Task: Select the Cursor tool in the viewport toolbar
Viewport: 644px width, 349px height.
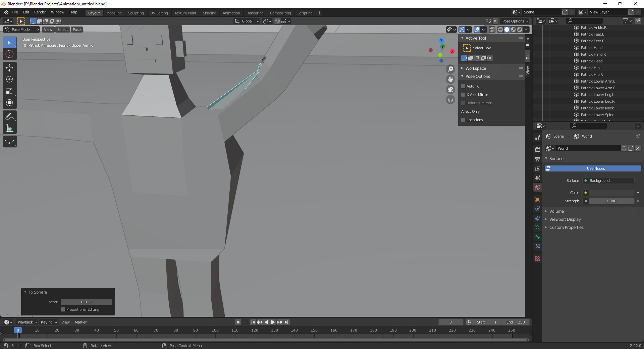Action: 9,54
